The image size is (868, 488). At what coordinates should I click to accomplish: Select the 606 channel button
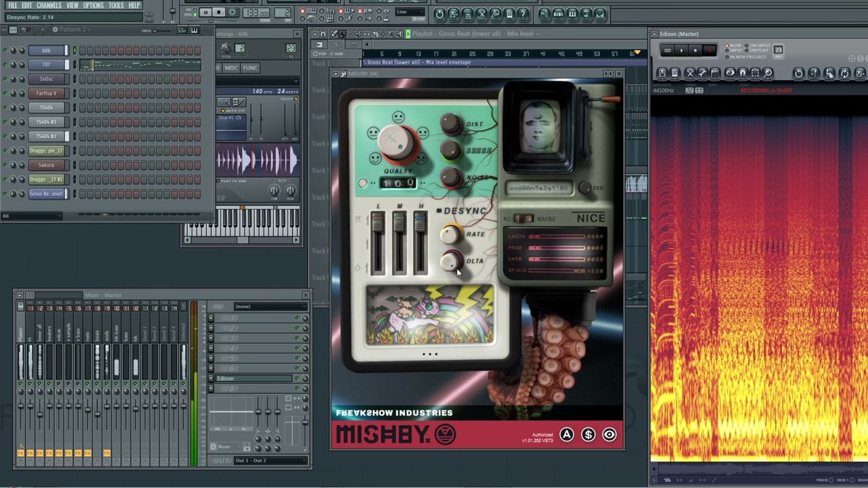46,50
